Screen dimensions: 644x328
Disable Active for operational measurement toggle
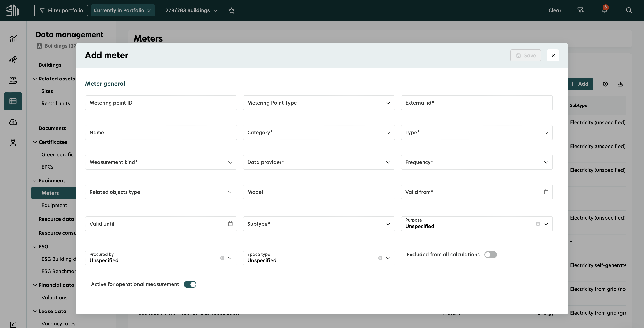190,284
